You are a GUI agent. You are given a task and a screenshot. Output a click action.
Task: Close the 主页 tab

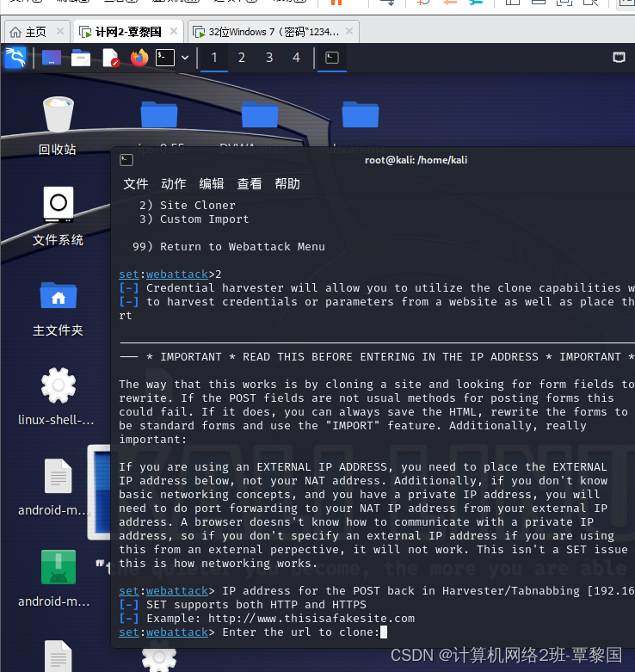tap(60, 31)
